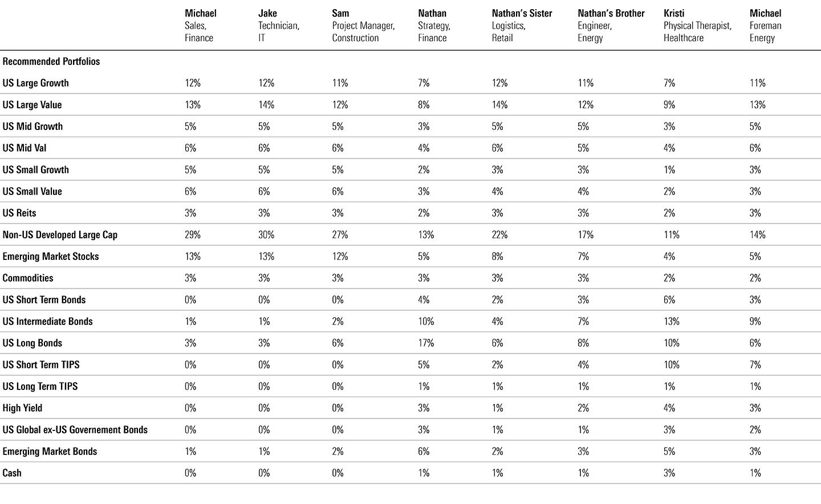Click the Recommended Portfolios section heading
Viewport: 821px width, 504px height.
[51, 62]
